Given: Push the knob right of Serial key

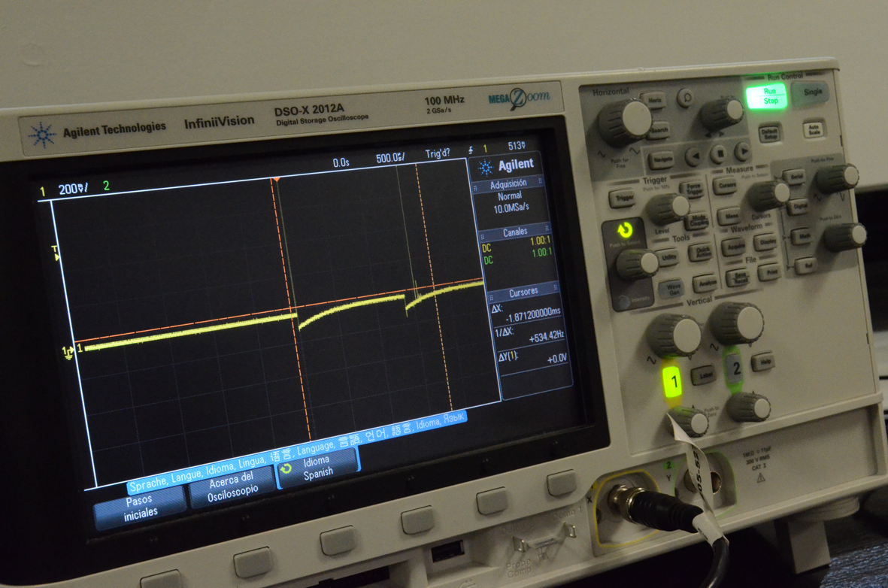Looking at the screenshot, I should click(837, 178).
